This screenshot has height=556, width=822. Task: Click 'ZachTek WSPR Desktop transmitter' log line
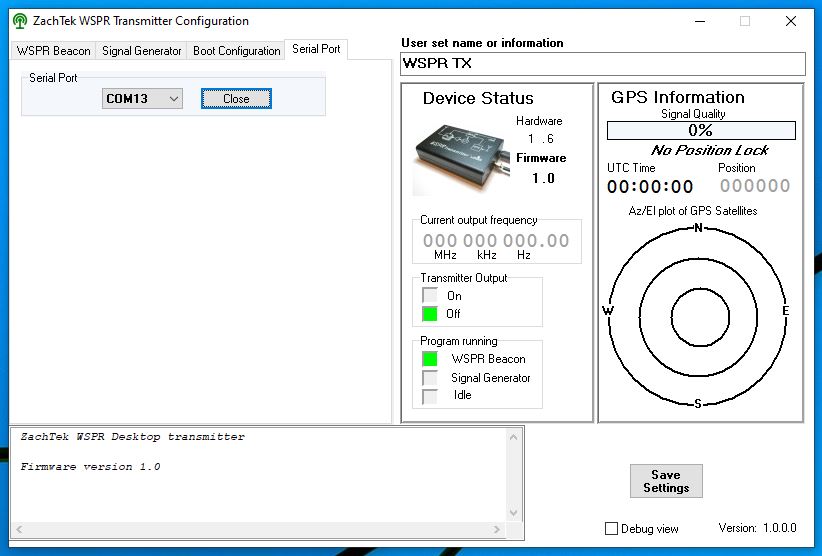[x=133, y=437]
